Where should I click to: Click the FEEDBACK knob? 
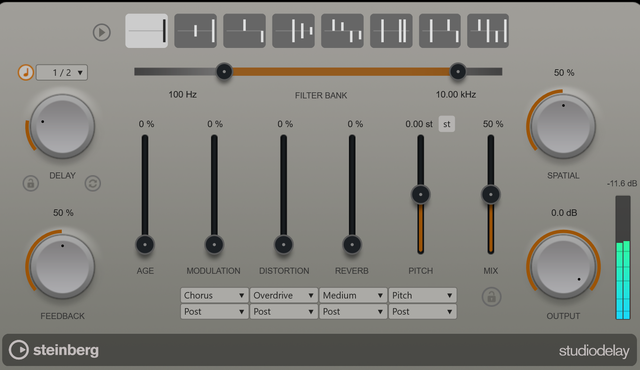(62, 266)
